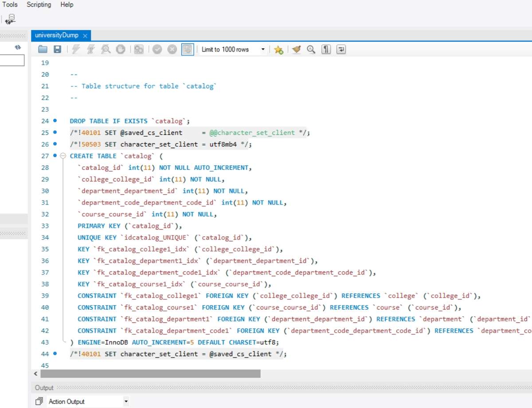532x408 pixels.
Task: Close the universityDump tab
Action: click(85, 36)
